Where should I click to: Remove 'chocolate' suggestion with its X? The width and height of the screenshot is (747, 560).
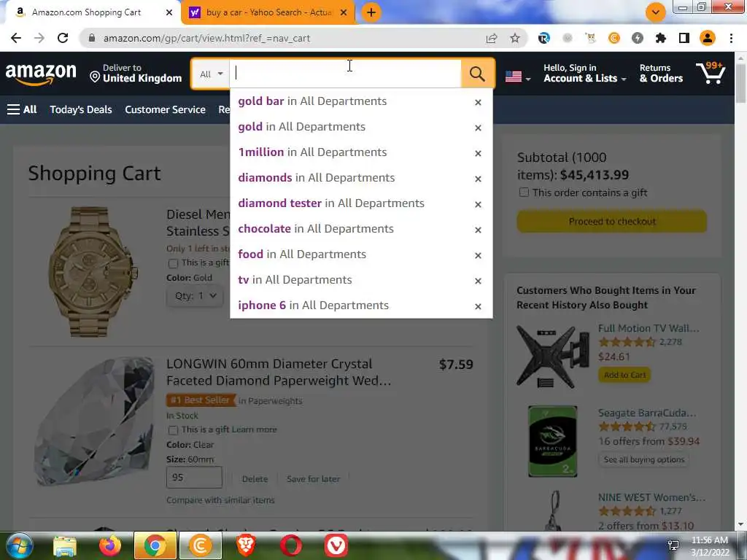pos(478,230)
